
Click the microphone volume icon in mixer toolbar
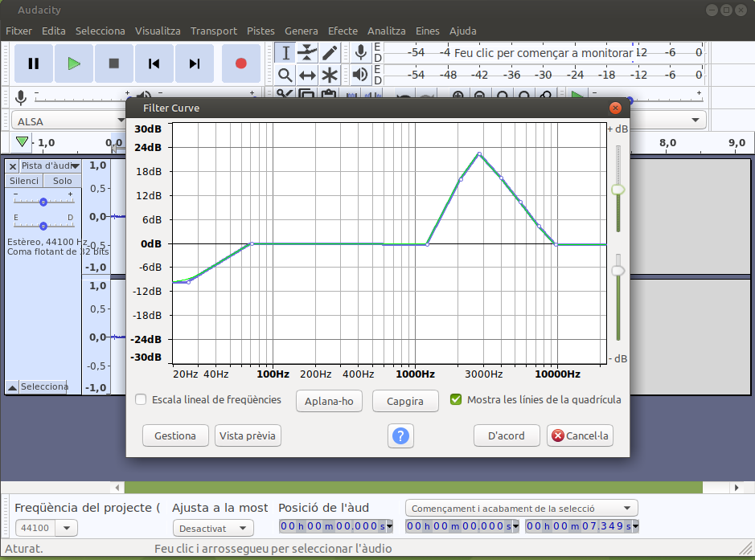20,98
